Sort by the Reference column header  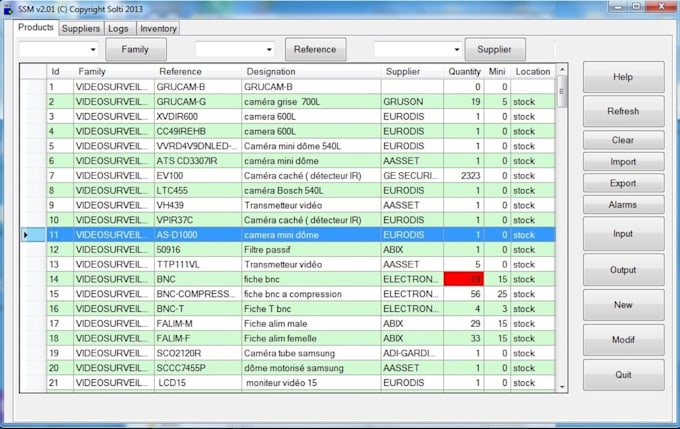[x=198, y=72]
